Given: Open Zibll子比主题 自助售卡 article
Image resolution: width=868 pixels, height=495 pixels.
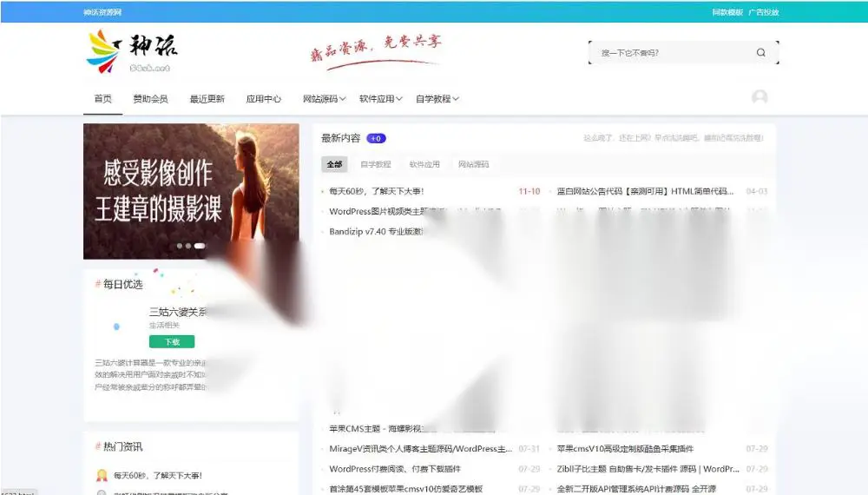Looking at the screenshot, I should [648, 469].
